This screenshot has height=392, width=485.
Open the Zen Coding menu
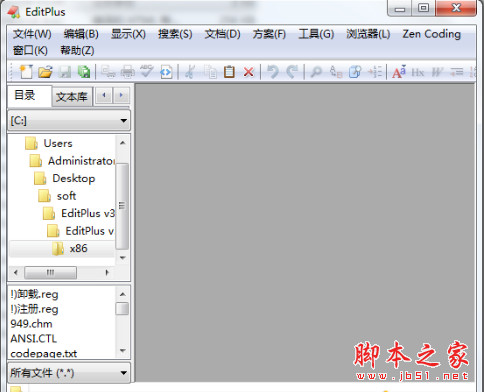click(432, 34)
